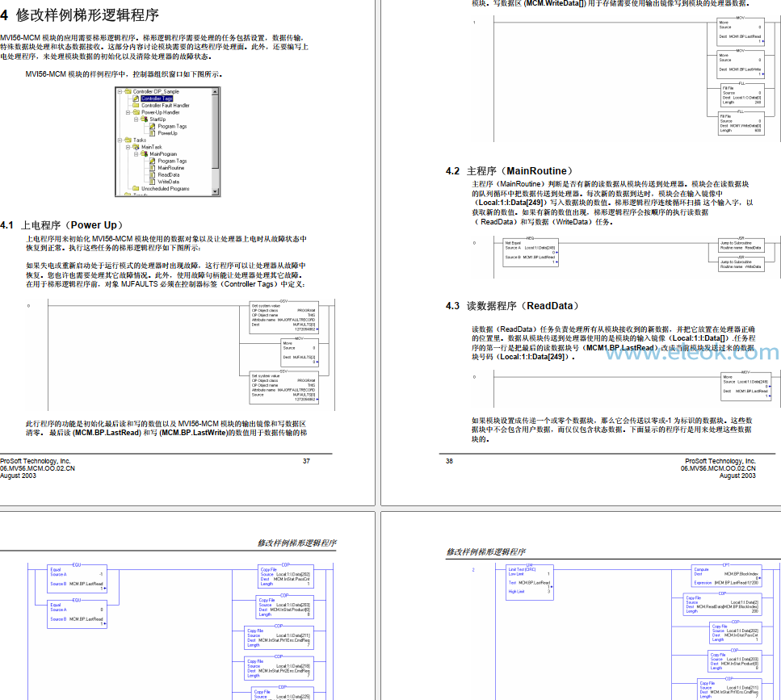Click section heading 4.1 上电程序 (Power Up)
This screenshot has width=781, height=700.
61,225
